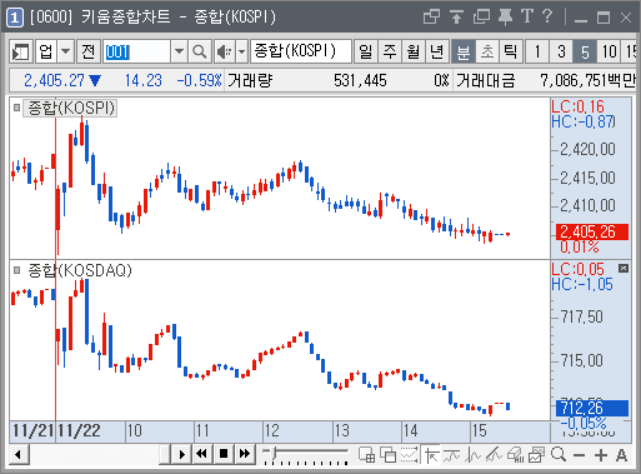Click the 2,405.26 current price label

[592, 231]
